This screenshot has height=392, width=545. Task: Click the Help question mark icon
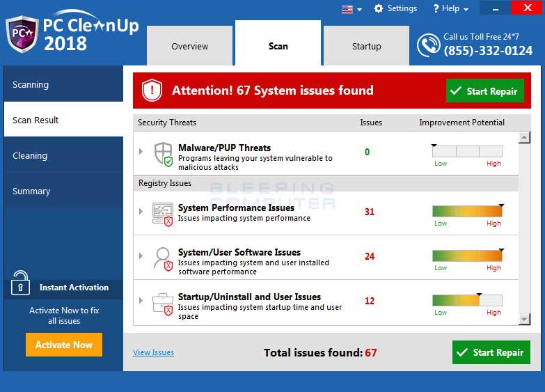pyautogui.click(x=436, y=8)
